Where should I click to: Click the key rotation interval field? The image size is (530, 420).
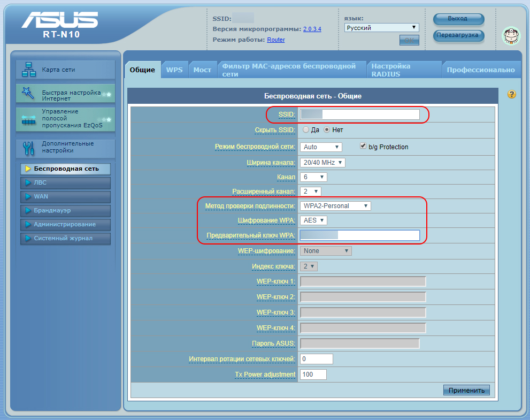(317, 359)
